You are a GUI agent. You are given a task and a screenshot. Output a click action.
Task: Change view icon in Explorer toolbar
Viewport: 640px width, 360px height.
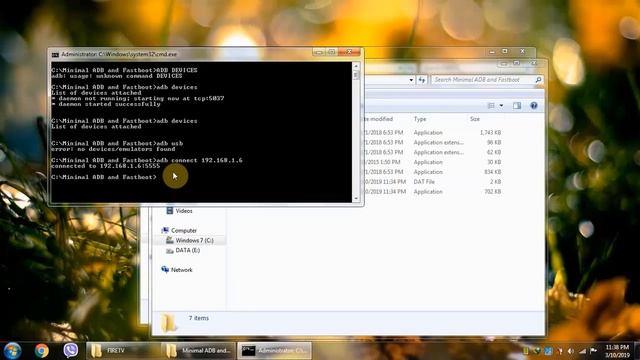coord(491,106)
